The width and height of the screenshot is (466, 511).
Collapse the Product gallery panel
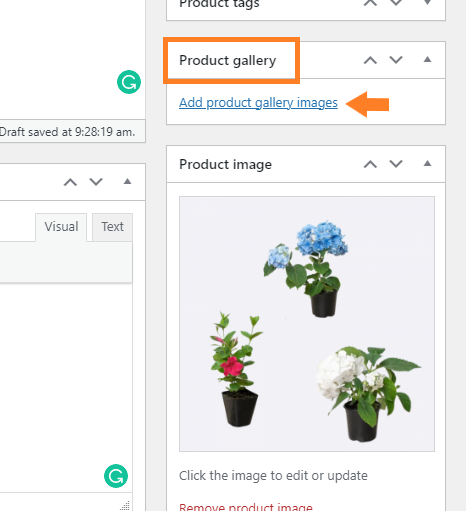tap(427, 60)
